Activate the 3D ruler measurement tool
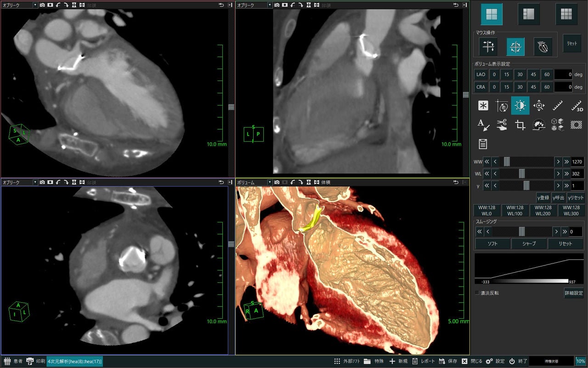The height and width of the screenshot is (368, 588). [577, 106]
